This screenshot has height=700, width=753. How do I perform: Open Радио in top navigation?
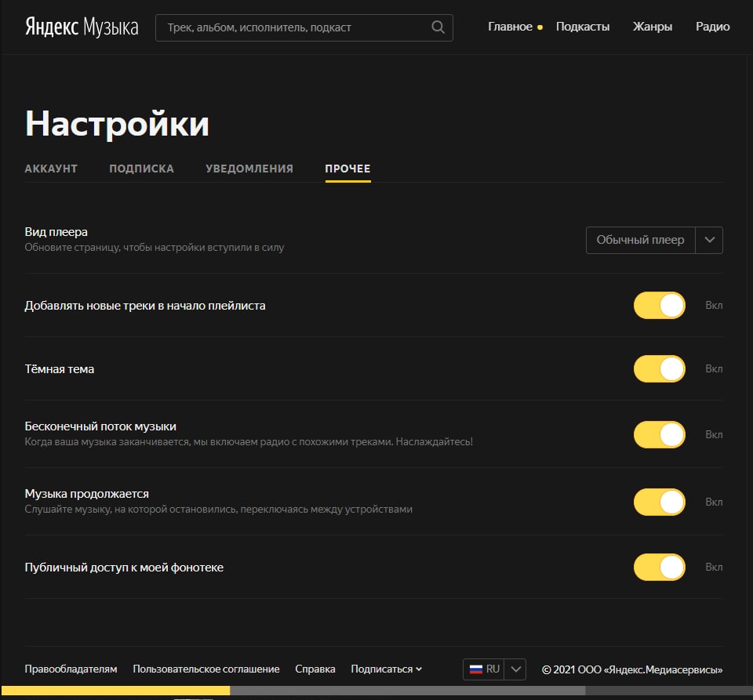tap(713, 27)
